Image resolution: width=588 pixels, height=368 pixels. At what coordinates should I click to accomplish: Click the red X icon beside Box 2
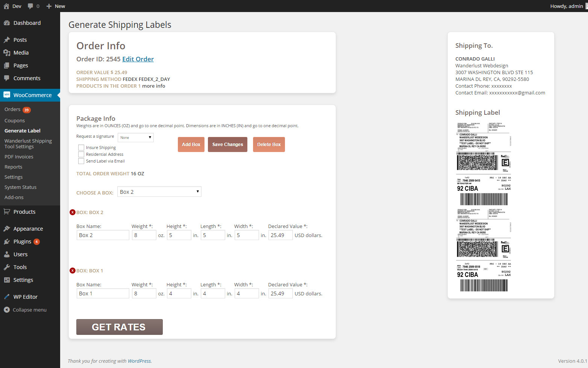pyautogui.click(x=73, y=212)
